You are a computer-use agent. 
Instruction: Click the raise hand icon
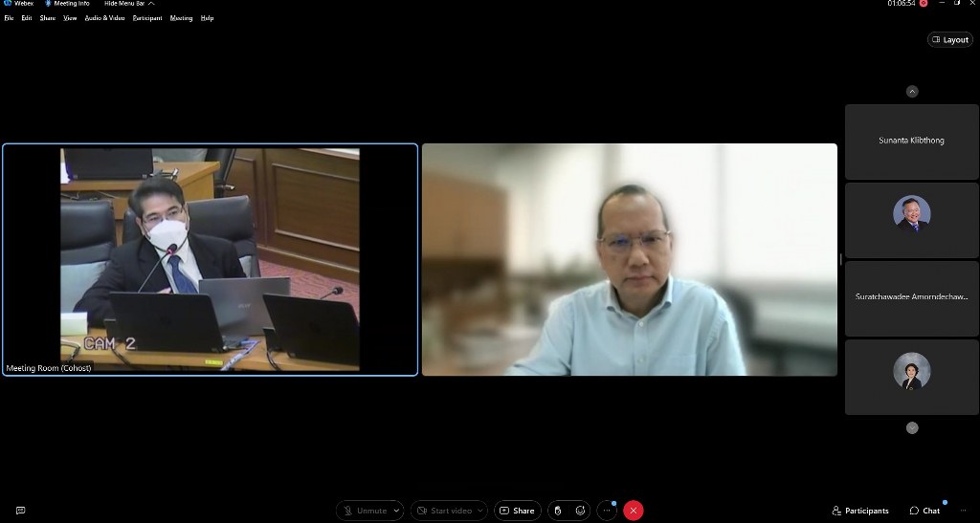pos(558,511)
